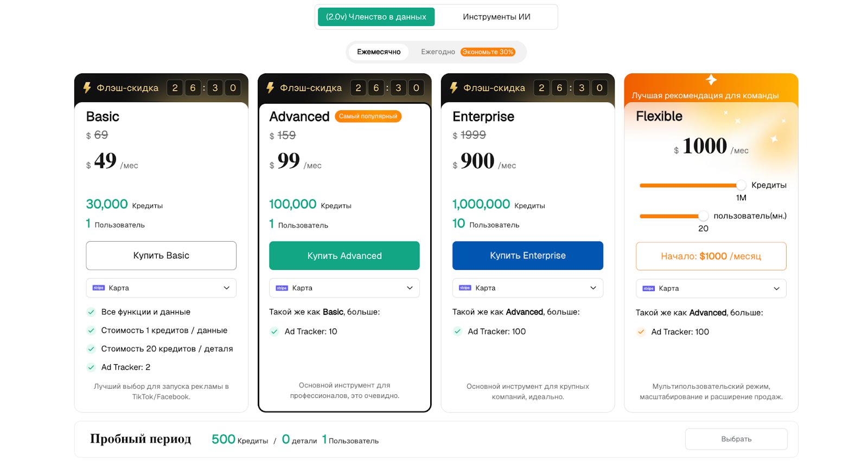This screenshot has height=461, width=868.
Task: Click Выбрать for the trial period
Action: pos(736,439)
